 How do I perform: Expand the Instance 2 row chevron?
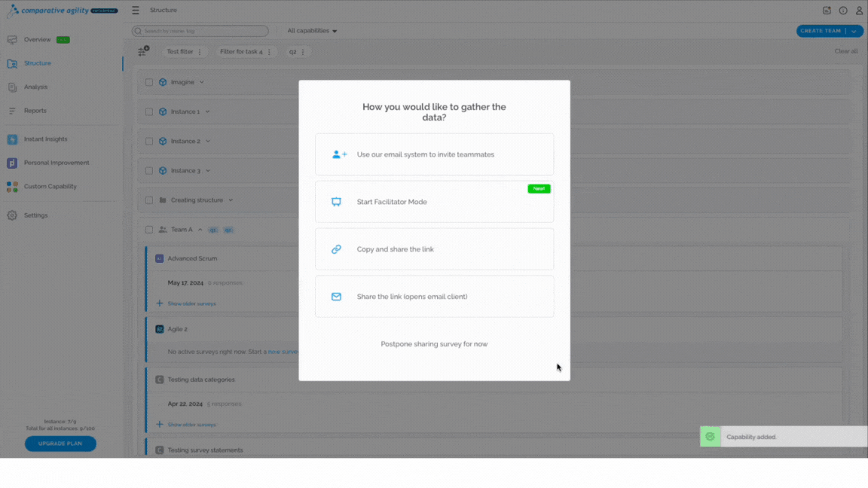coord(208,141)
